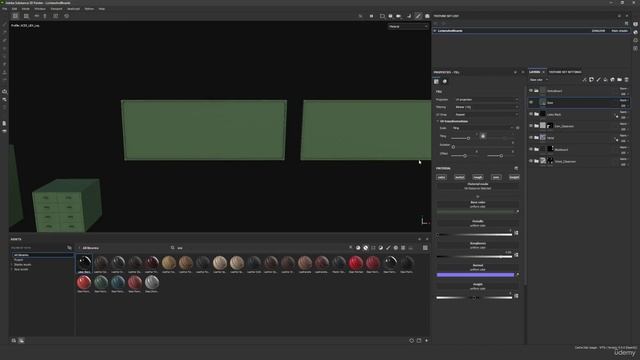Toggle the metal channel button in Material
The width and height of the screenshot is (640, 360).
point(460,177)
